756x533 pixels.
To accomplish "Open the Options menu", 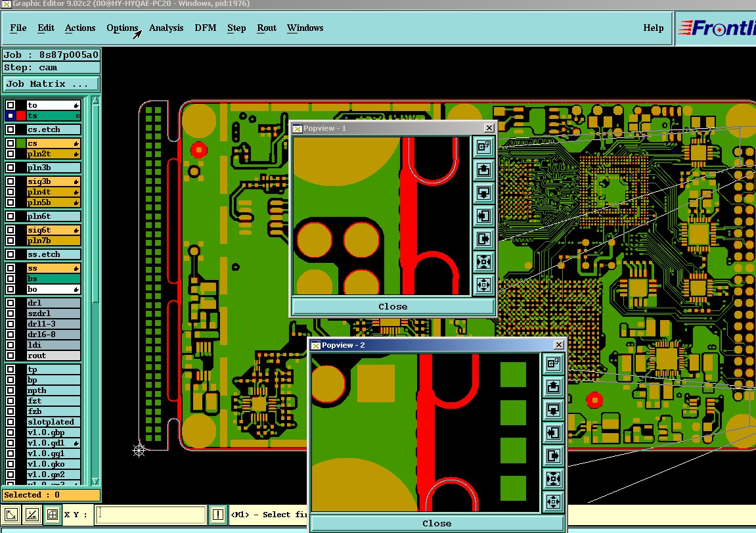I will 122,28.
